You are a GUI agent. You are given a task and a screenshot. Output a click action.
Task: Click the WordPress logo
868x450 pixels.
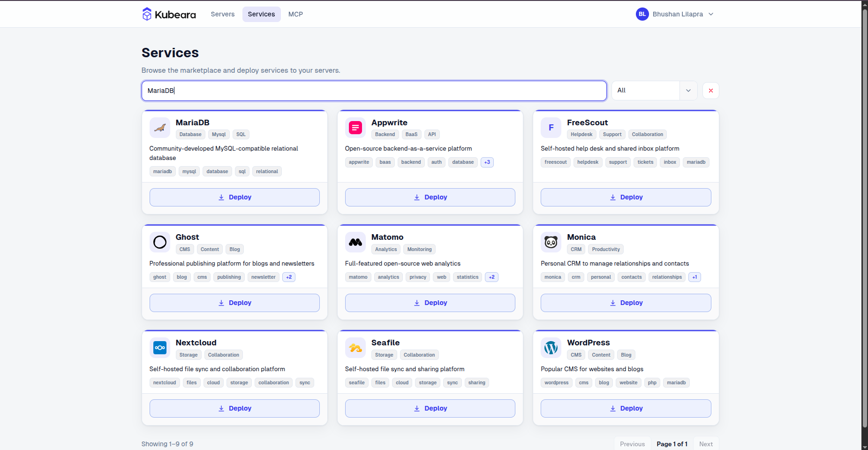[x=551, y=348]
